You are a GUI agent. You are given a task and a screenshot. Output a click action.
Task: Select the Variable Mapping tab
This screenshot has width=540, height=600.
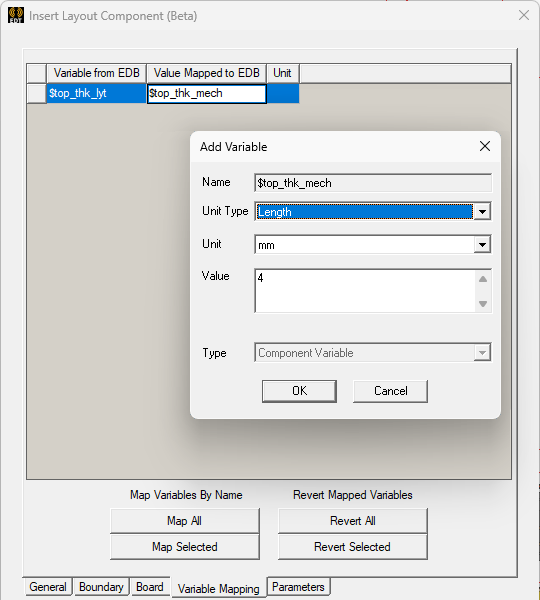(x=219, y=589)
